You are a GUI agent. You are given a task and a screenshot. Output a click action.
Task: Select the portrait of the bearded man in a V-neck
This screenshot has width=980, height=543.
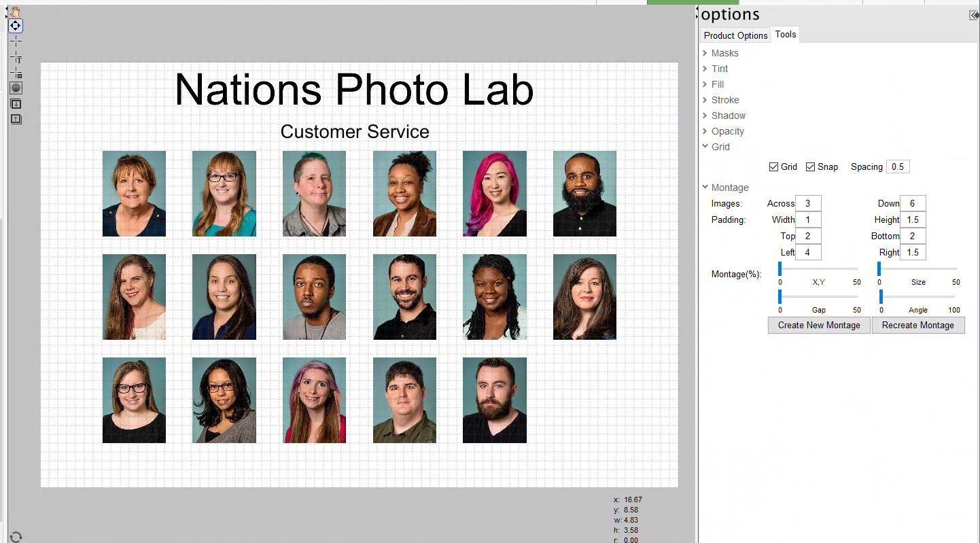pyautogui.click(x=495, y=400)
